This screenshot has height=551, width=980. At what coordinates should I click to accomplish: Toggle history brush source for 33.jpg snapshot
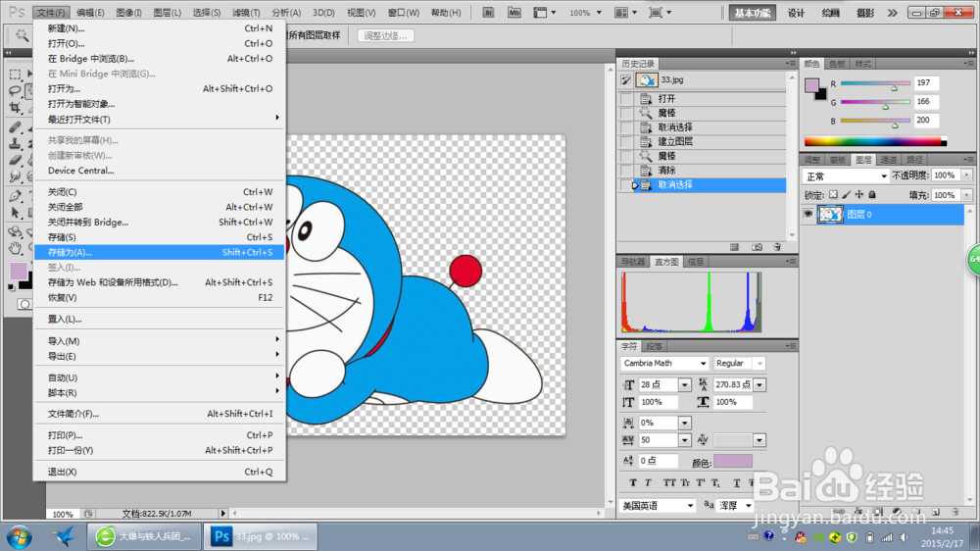(625, 80)
